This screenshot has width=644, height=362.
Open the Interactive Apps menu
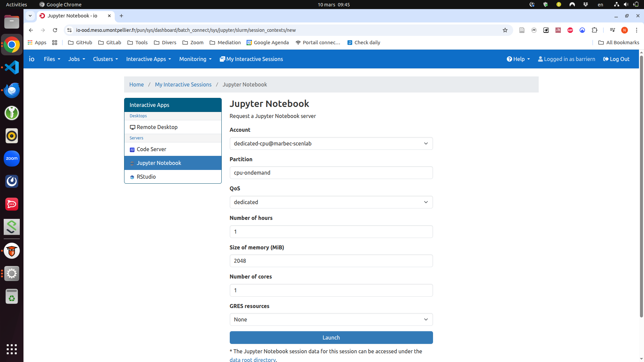click(148, 59)
